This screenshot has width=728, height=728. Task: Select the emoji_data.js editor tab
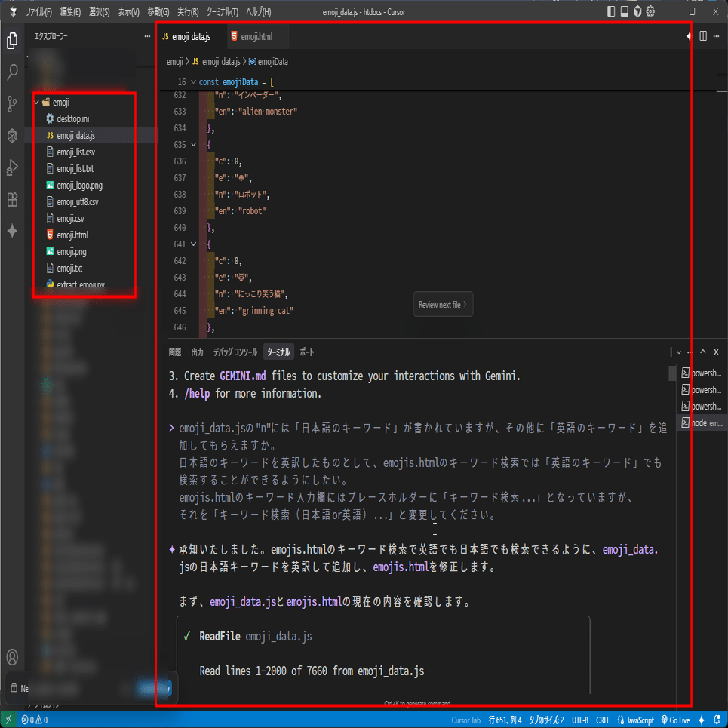point(192,37)
